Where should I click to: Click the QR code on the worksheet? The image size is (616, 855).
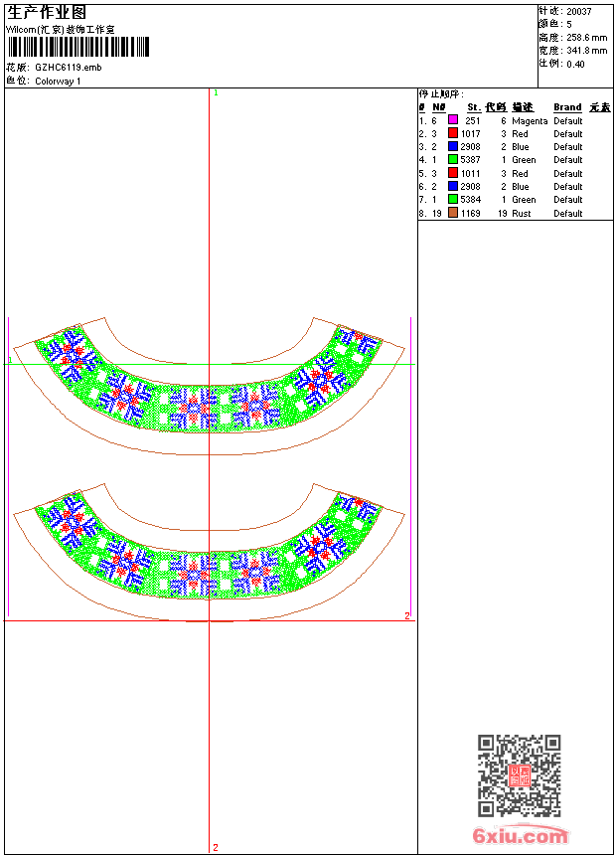coord(519,775)
